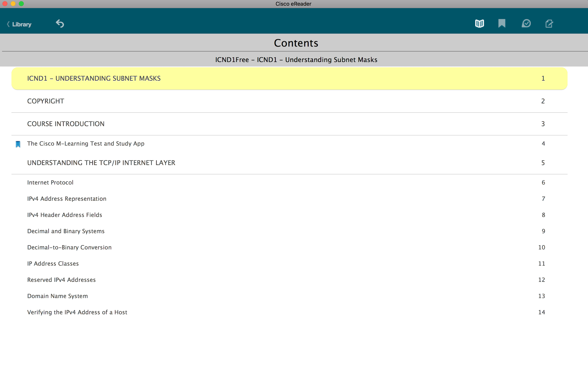Open ICND1 – Understanding Subnet Masks chapter
This screenshot has width=588, height=367.
[94, 78]
